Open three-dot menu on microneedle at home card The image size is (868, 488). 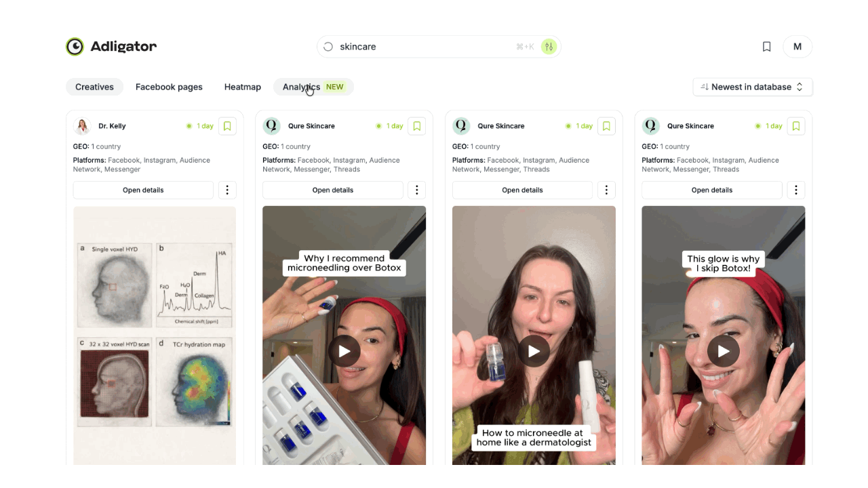click(606, 190)
